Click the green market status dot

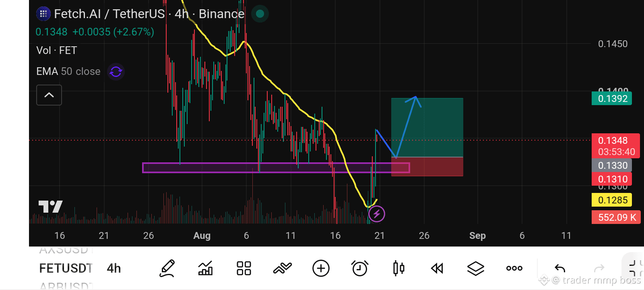[260, 14]
